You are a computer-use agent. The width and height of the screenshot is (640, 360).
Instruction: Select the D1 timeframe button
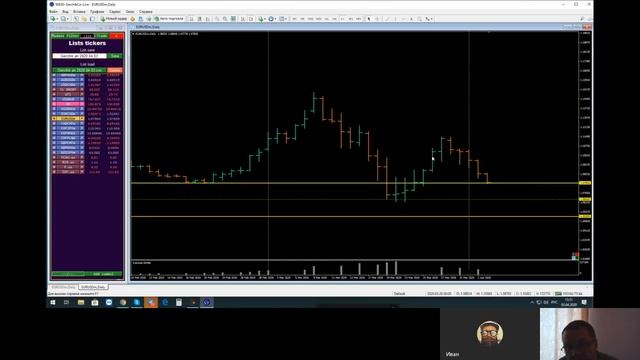(x=342, y=19)
